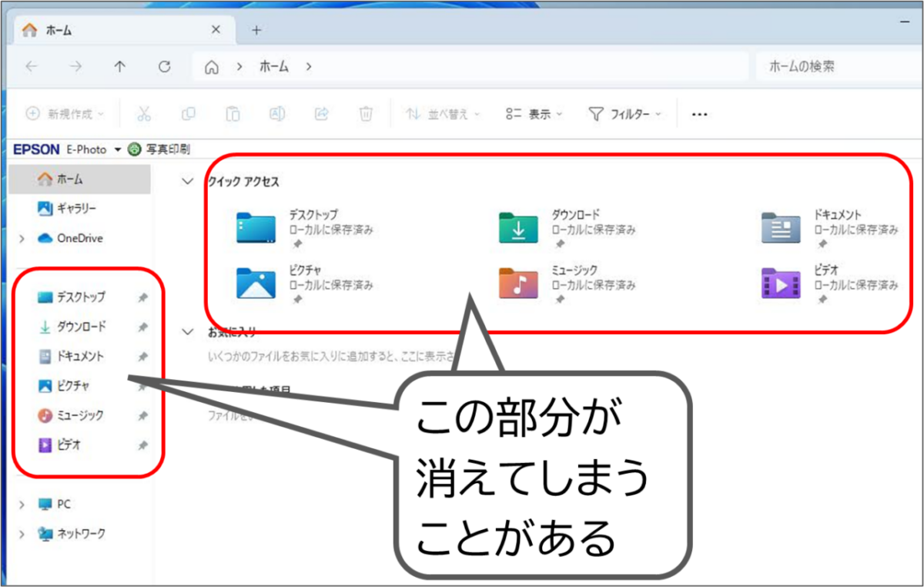Click the Copy icon in the toolbar
Viewport: 924px width, 587px height.
pyautogui.click(x=189, y=113)
